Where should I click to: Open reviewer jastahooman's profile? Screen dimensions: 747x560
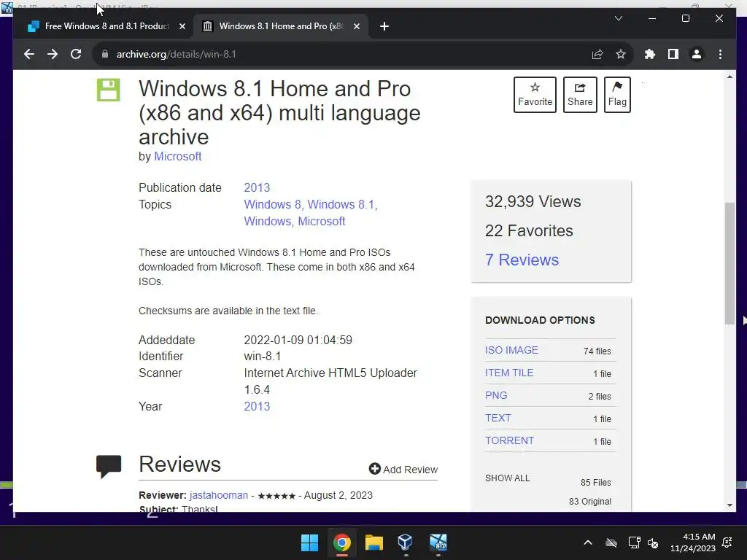click(219, 495)
